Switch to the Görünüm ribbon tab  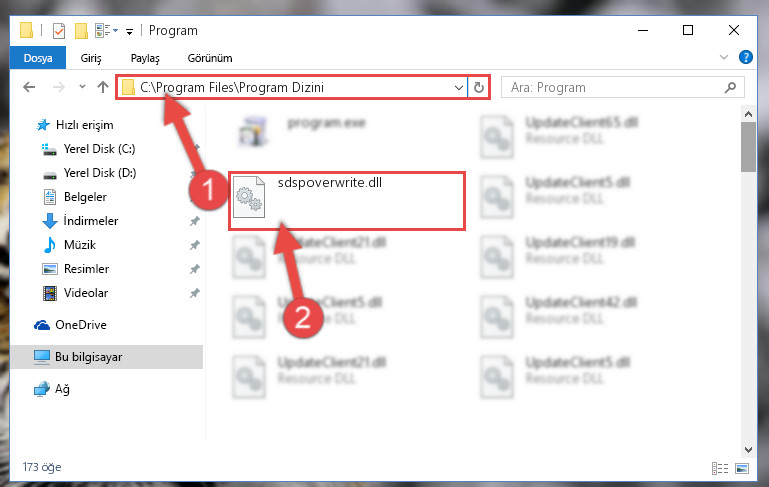210,58
